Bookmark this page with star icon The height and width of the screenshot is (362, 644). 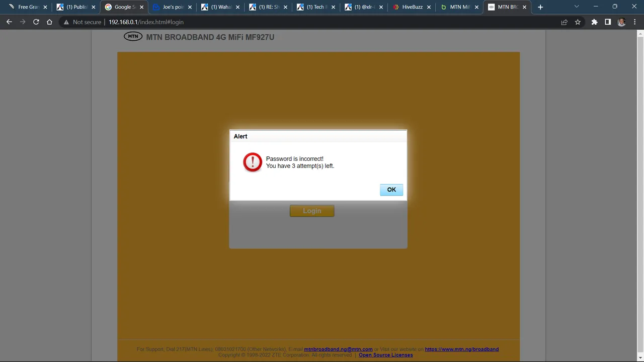click(x=578, y=22)
